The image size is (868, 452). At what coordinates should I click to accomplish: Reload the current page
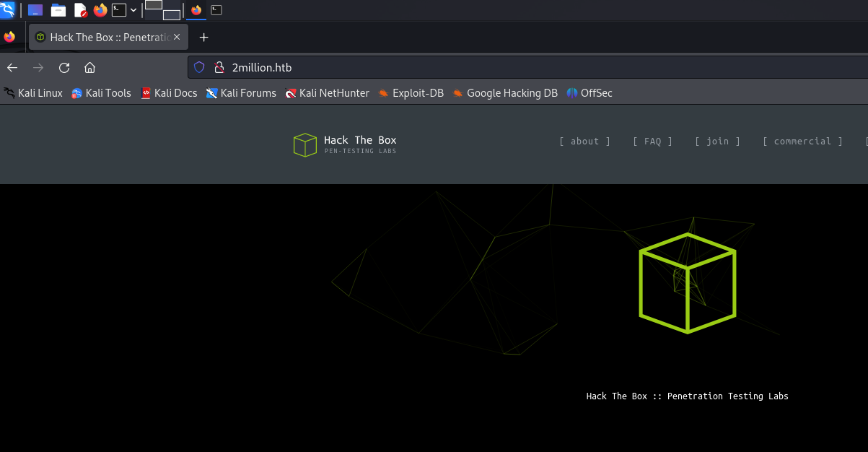pyautogui.click(x=64, y=68)
